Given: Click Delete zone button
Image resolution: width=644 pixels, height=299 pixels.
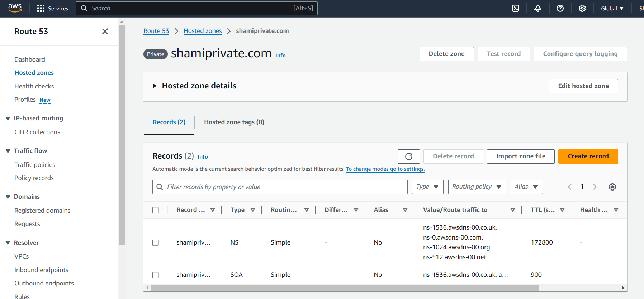Looking at the screenshot, I should [x=447, y=54].
